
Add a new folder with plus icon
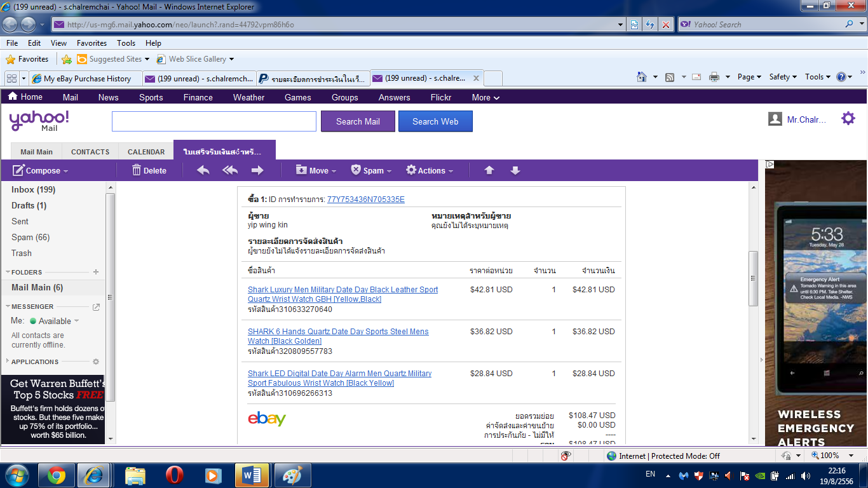pos(96,272)
